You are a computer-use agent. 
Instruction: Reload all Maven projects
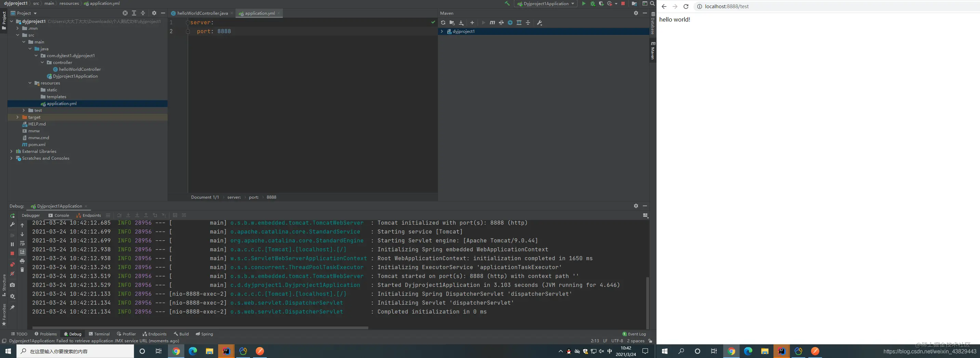click(x=443, y=23)
